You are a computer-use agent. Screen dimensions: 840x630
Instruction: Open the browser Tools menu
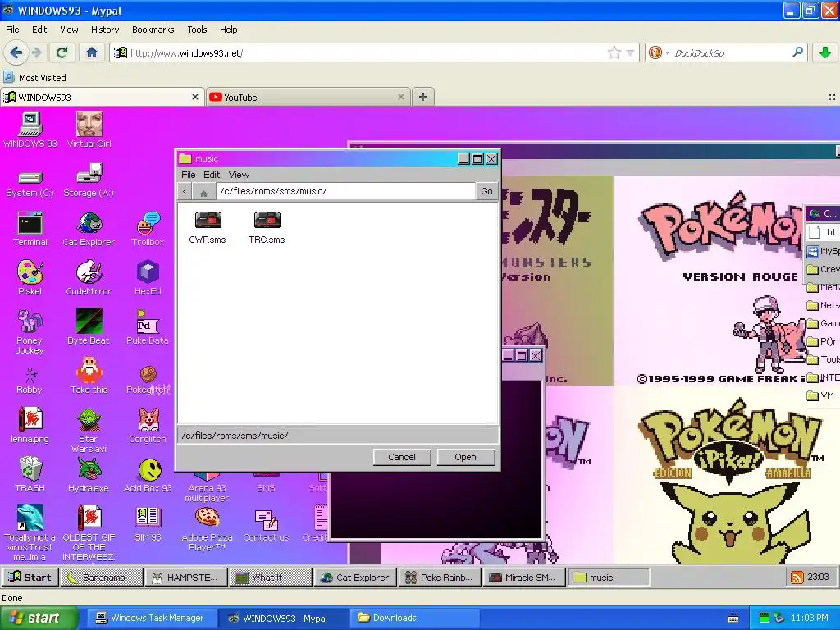coord(197,30)
